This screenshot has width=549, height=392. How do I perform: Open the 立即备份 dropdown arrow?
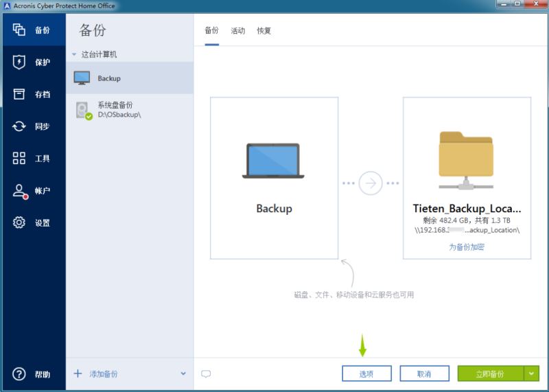pyautogui.click(x=531, y=373)
